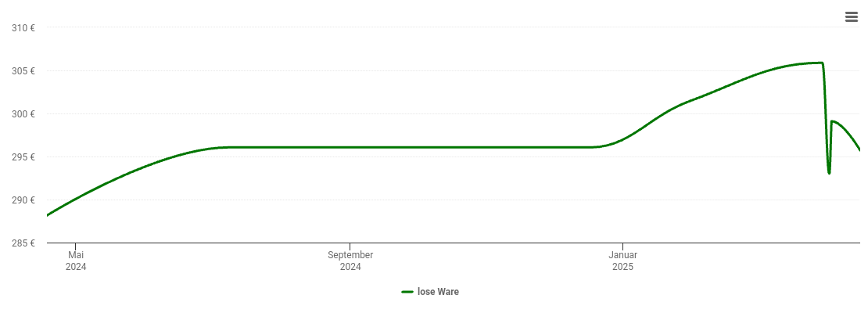Click the bottom of the sharp price dip
The width and height of the screenshot is (868, 331).
(829, 173)
